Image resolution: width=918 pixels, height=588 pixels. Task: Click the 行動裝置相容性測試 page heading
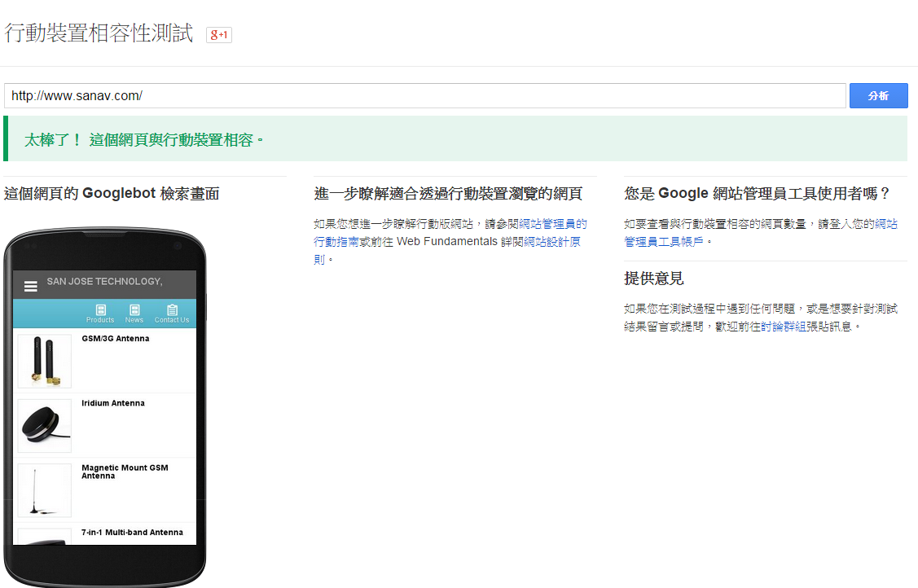click(x=99, y=33)
